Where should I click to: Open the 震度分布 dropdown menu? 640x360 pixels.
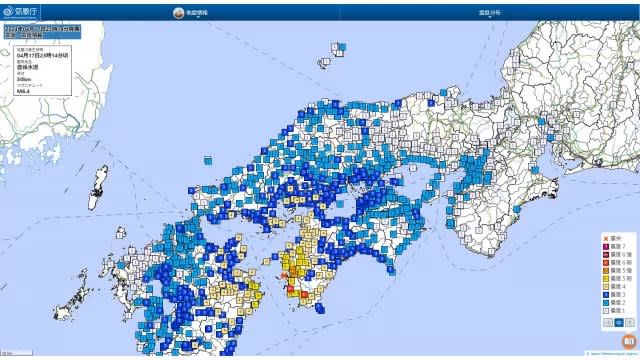pyautogui.click(x=489, y=13)
